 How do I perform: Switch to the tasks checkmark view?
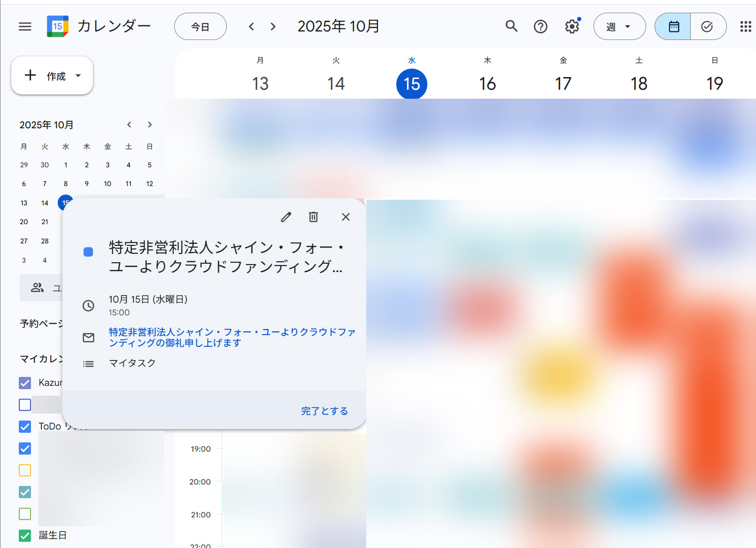pos(707,27)
